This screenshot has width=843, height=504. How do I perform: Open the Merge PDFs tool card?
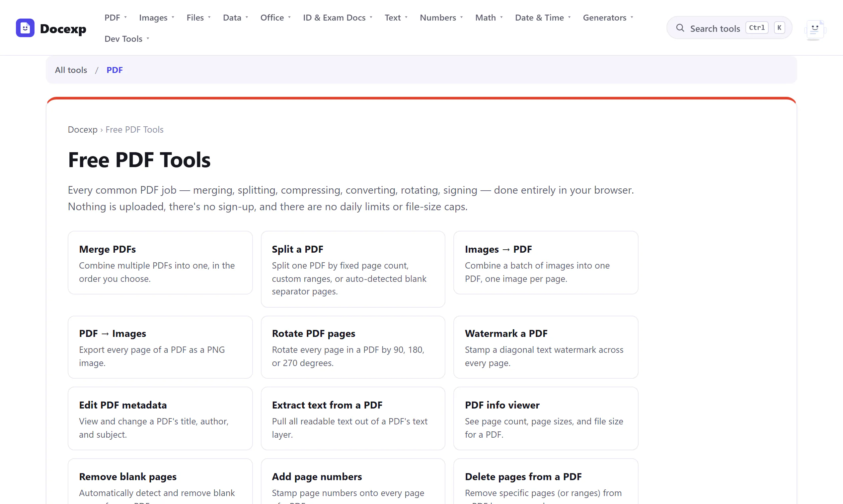click(160, 263)
